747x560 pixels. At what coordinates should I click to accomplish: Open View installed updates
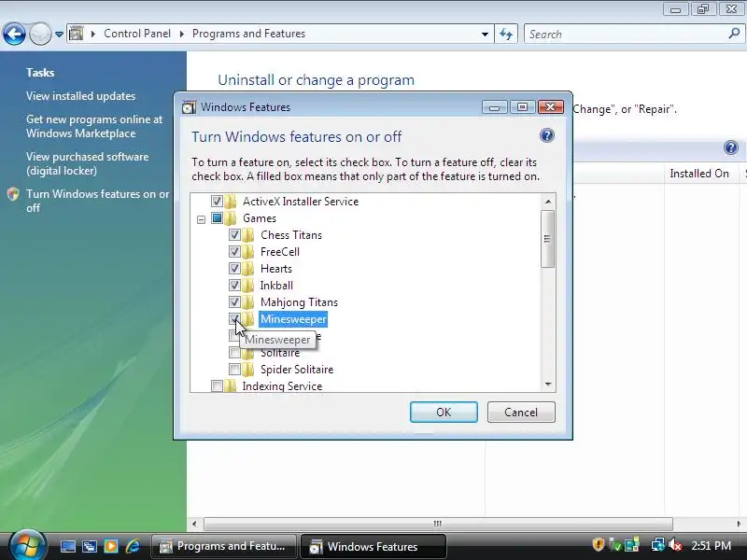coord(81,96)
